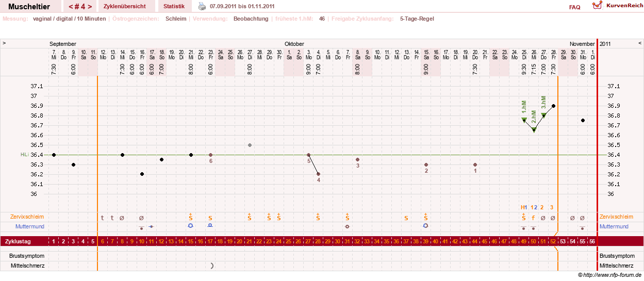This screenshot has width=644, height=281.
Task: Collapse chart using right '<' arrow
Action: pos(640,43)
